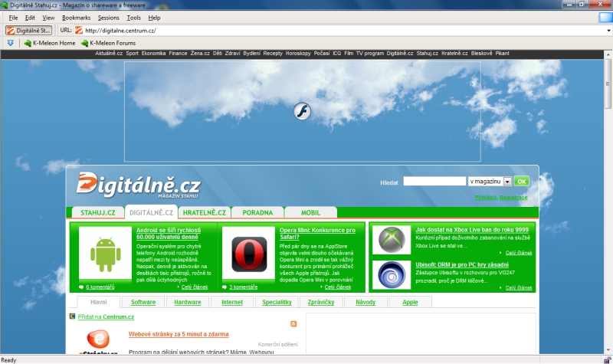Switch to the STAHUJ.CZ site tab
This screenshot has width=613, height=364.
[98, 213]
